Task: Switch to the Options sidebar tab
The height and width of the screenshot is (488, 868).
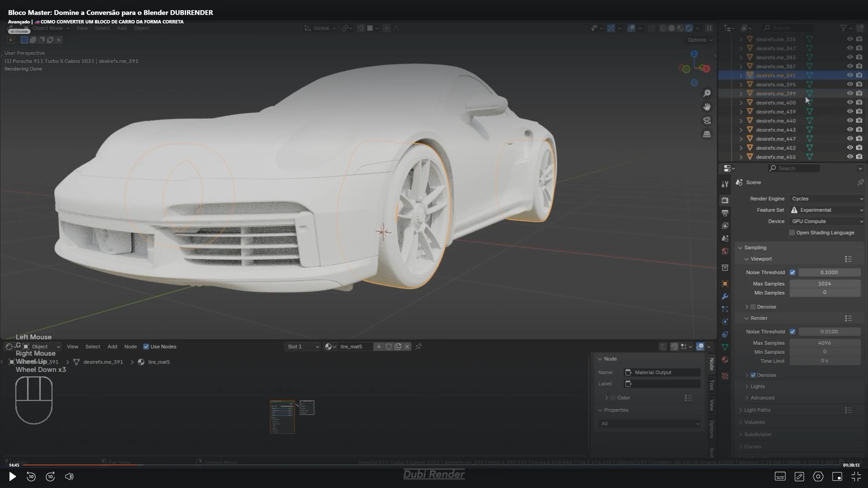Action: point(712,429)
